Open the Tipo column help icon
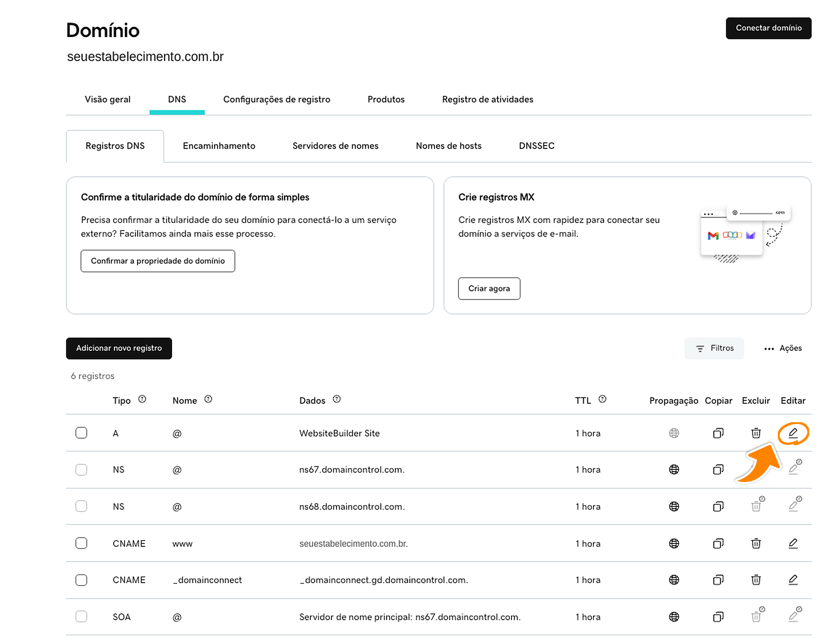The height and width of the screenshot is (644, 824). click(142, 399)
